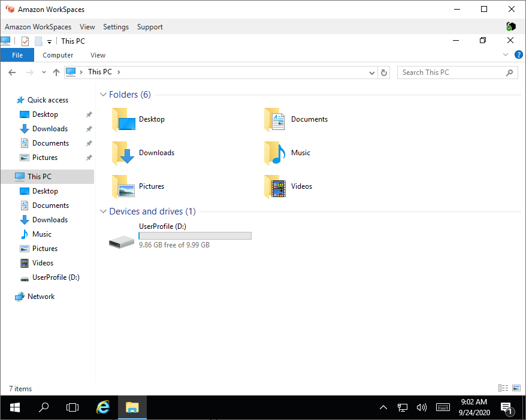Click the chevron after This PC in address bar
The height and width of the screenshot is (420, 526).
(x=119, y=72)
